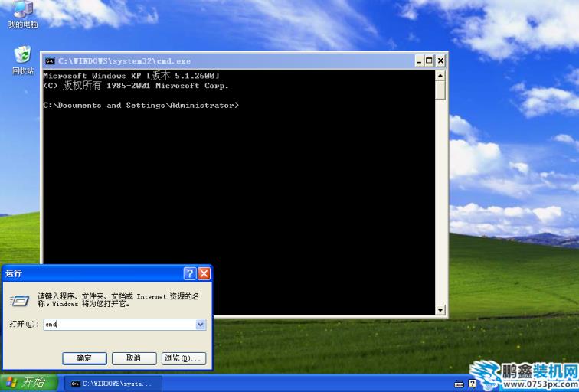Maximize the cmd.exe window
Viewport: 579px width, 392px height.
[429, 60]
